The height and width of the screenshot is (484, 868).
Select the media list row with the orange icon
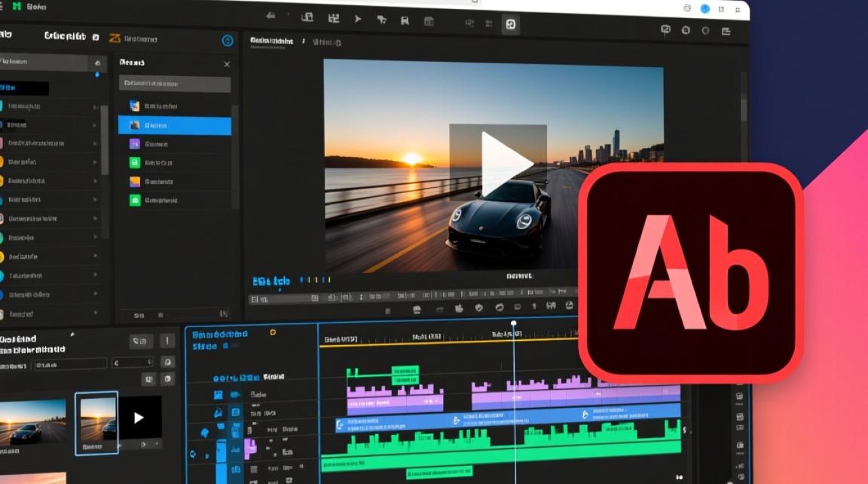tap(174, 181)
